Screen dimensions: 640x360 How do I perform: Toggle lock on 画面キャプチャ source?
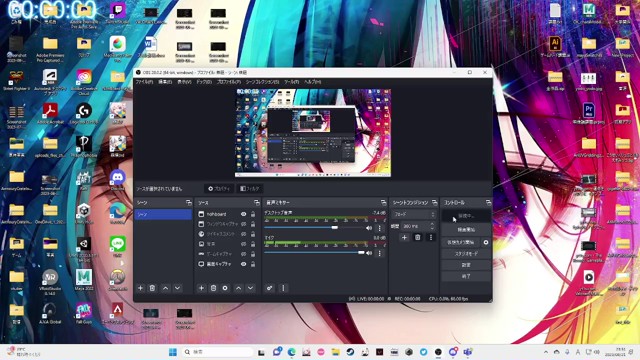tap(253, 264)
